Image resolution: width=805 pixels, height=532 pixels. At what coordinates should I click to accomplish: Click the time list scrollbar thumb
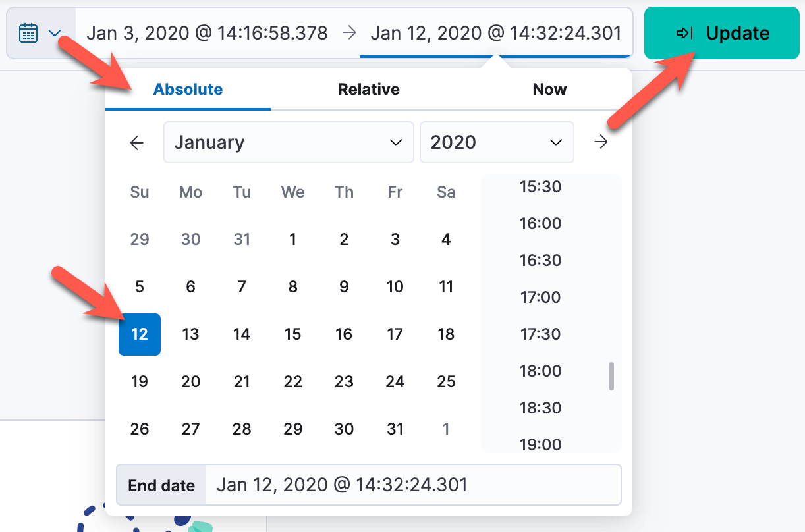[x=611, y=375]
